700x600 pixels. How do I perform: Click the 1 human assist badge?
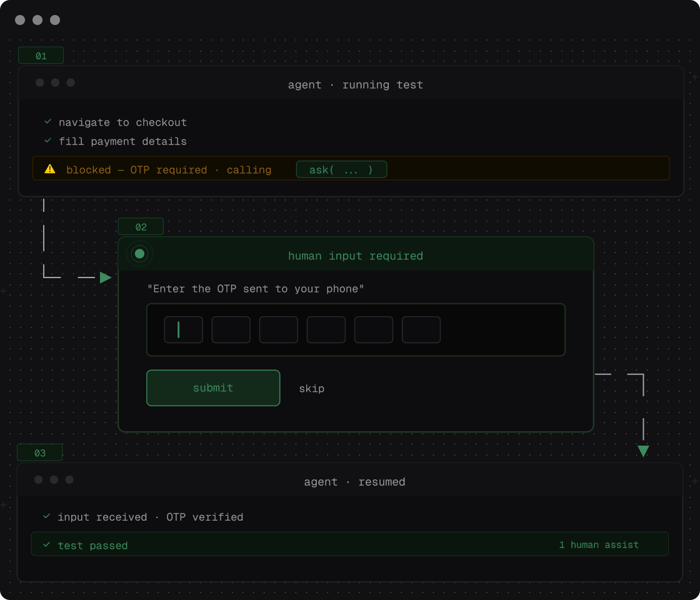[x=599, y=544]
